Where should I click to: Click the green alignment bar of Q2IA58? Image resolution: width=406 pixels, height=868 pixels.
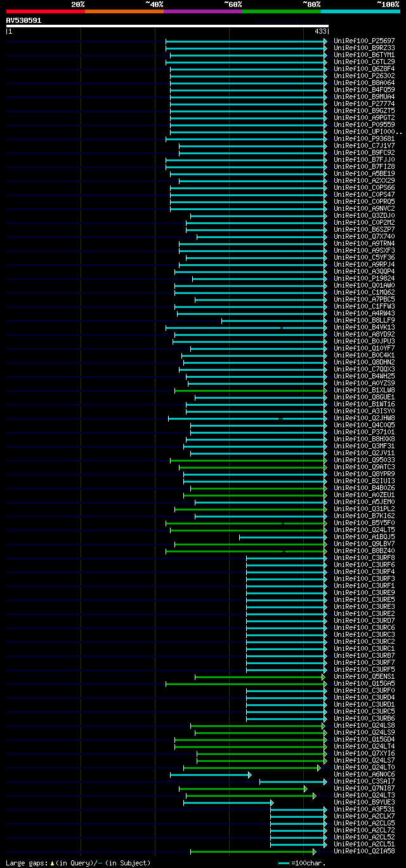pyautogui.click(x=253, y=851)
